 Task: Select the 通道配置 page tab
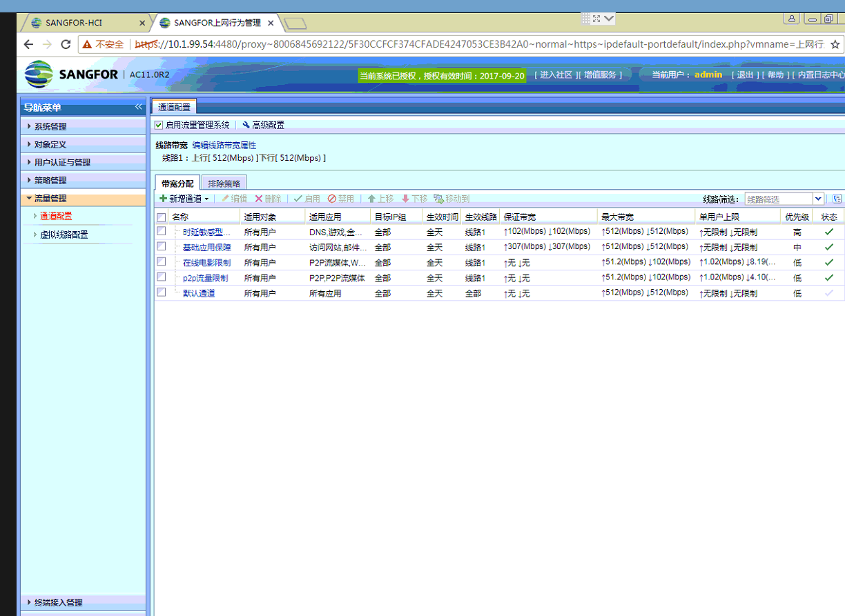[174, 107]
